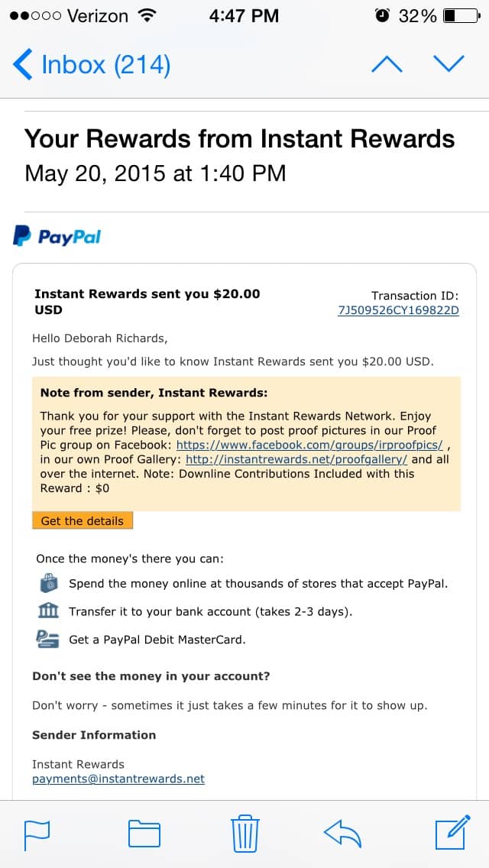The image size is (489, 868).
Task: Tap payments@instantrewards.net email address
Action: click(x=118, y=779)
